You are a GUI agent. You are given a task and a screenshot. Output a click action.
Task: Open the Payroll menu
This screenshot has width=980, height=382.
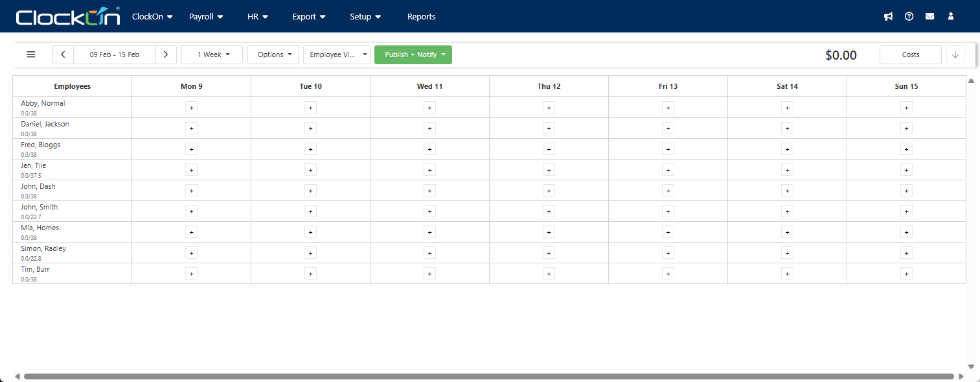click(206, 17)
